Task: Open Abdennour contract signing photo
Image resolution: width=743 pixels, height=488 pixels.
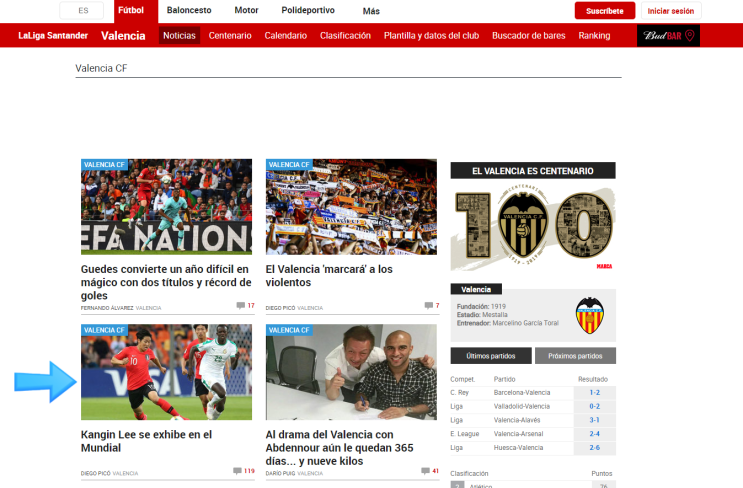Action: [351, 372]
